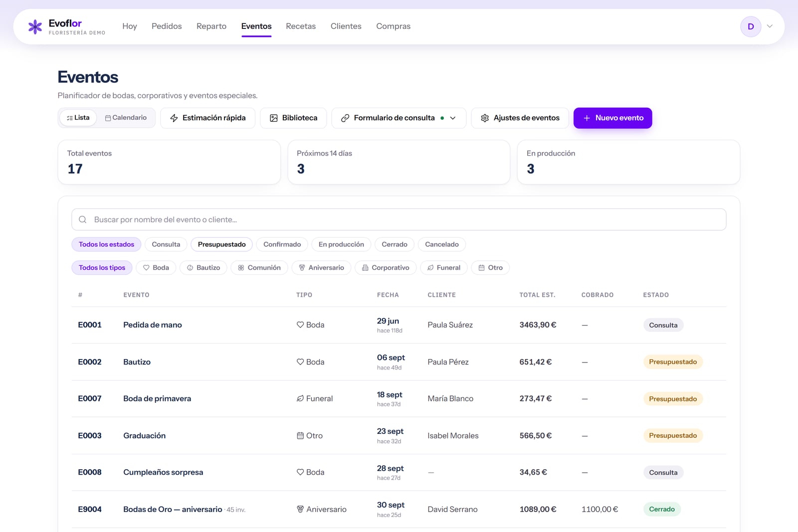Open the Graduación event
The height and width of the screenshot is (532, 798).
[x=145, y=436]
